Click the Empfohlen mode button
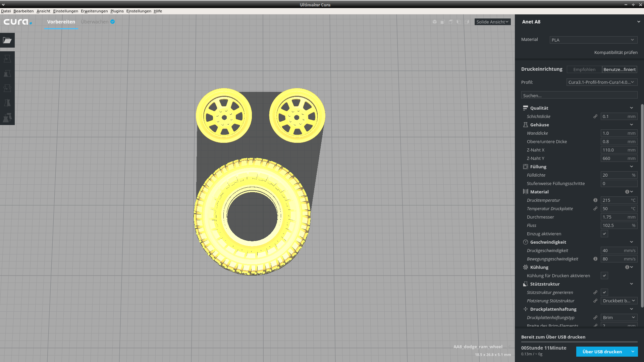This screenshot has width=644, height=362. click(584, 69)
